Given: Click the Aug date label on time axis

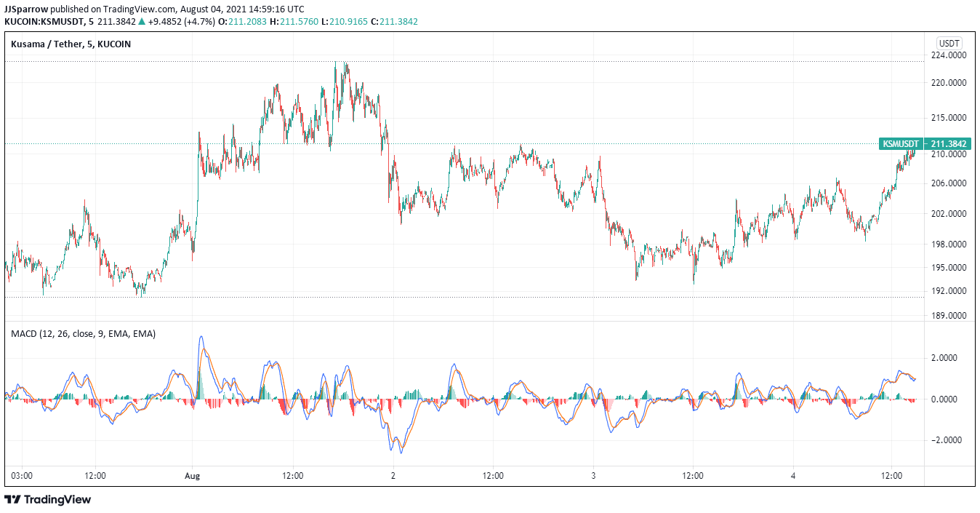Looking at the screenshot, I should click(193, 476).
